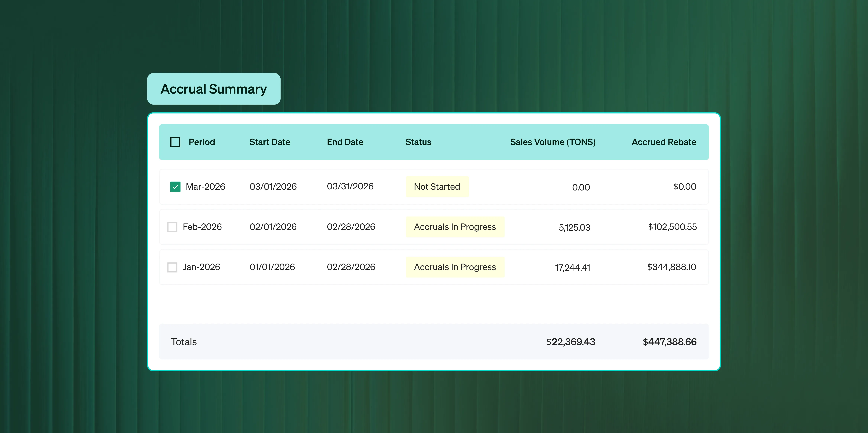
Task: Click Jan-2026 Accruals In Progress badge
Action: (x=455, y=267)
